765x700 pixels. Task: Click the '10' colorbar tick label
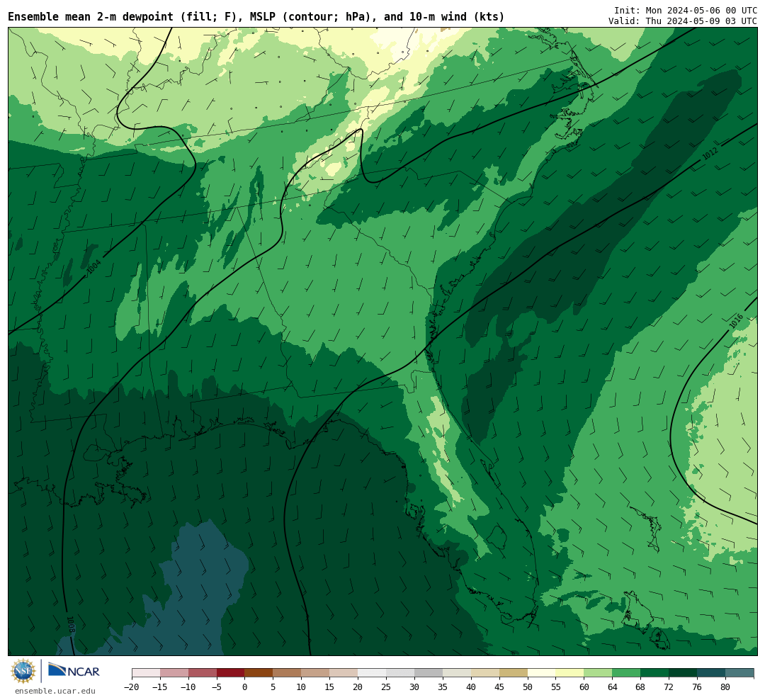[x=301, y=687]
